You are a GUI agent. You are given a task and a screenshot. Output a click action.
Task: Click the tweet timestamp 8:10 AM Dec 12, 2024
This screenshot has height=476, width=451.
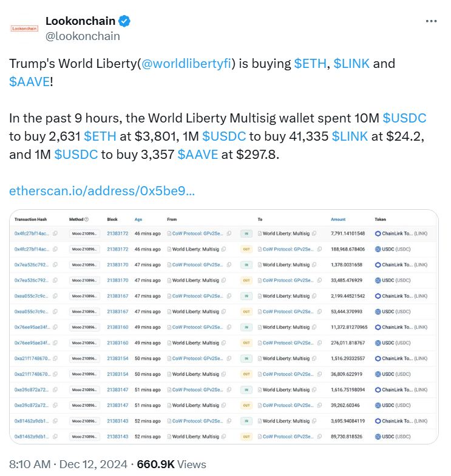coord(68,464)
